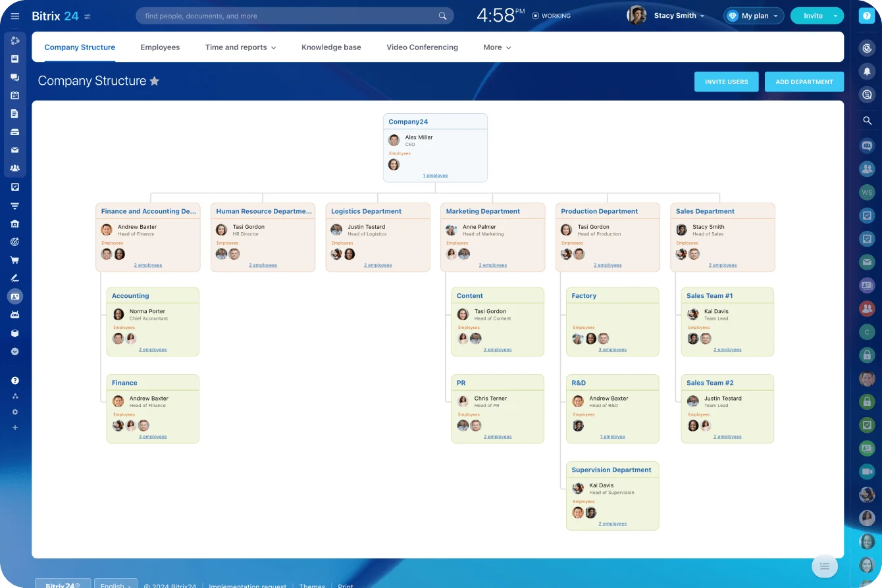
Task: Open the documents page icon in left sidebar
Action: (x=15, y=114)
